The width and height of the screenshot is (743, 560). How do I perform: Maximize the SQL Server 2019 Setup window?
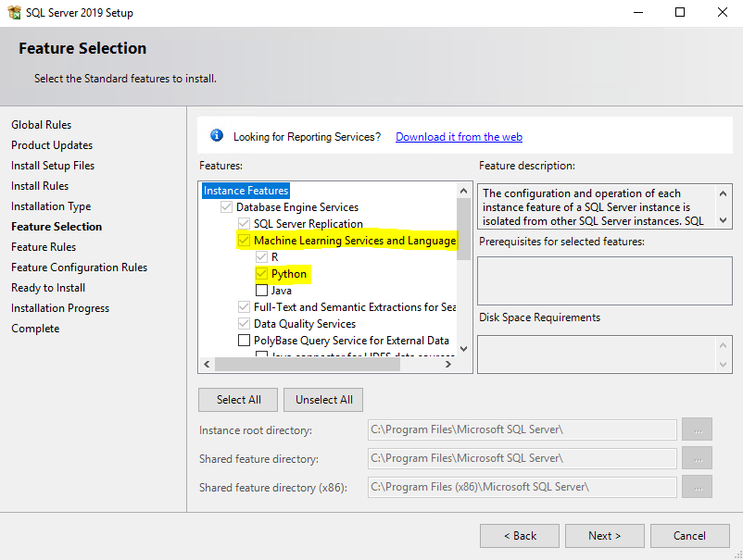coord(680,12)
